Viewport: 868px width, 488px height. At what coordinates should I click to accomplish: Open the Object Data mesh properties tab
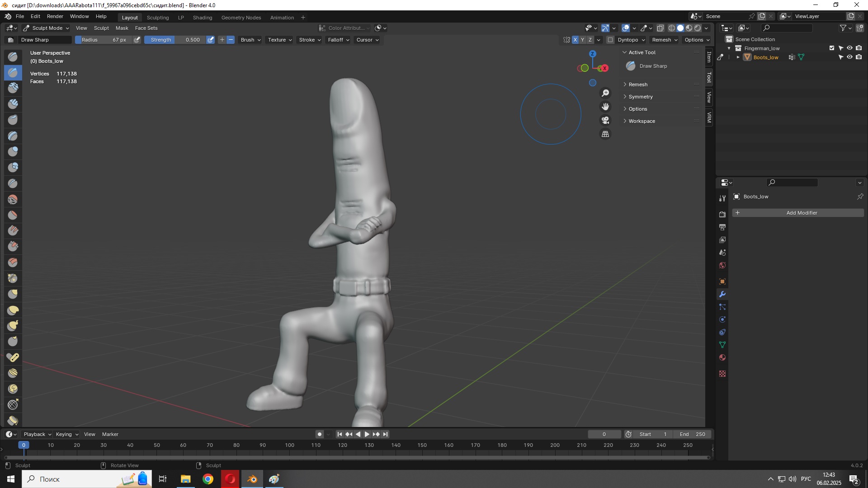[x=722, y=345]
